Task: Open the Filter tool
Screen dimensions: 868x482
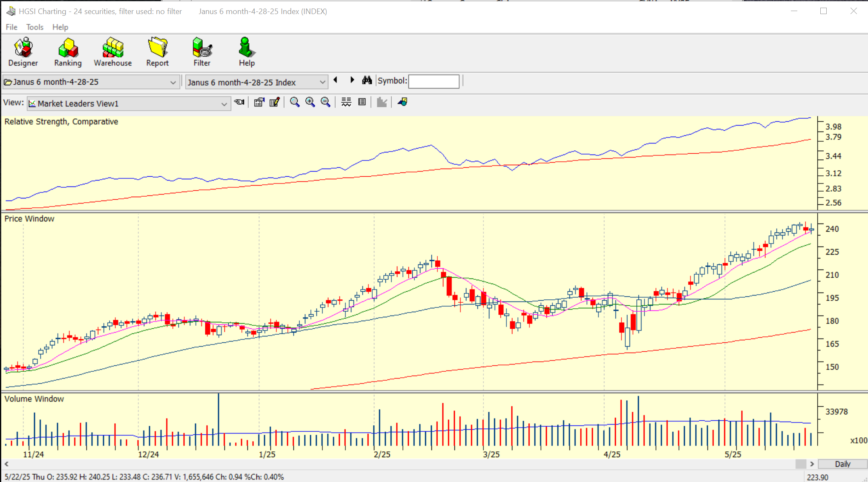Action: [x=202, y=52]
